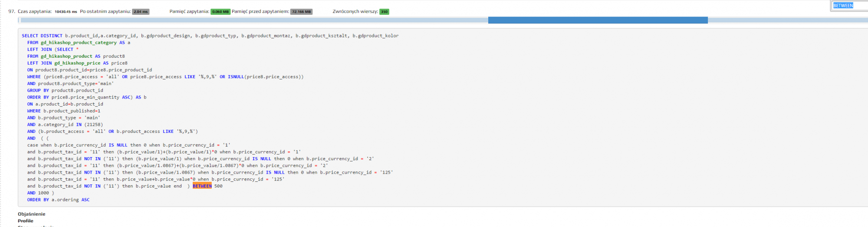The width and height of the screenshot is (868, 227).
Task: Click the gray 2.04 ms badge
Action: pos(141,12)
